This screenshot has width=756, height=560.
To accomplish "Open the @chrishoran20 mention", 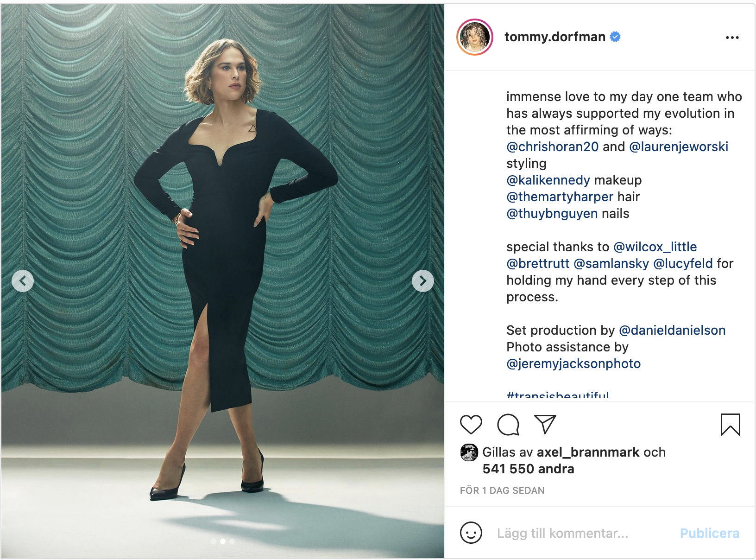I will pyautogui.click(x=552, y=147).
